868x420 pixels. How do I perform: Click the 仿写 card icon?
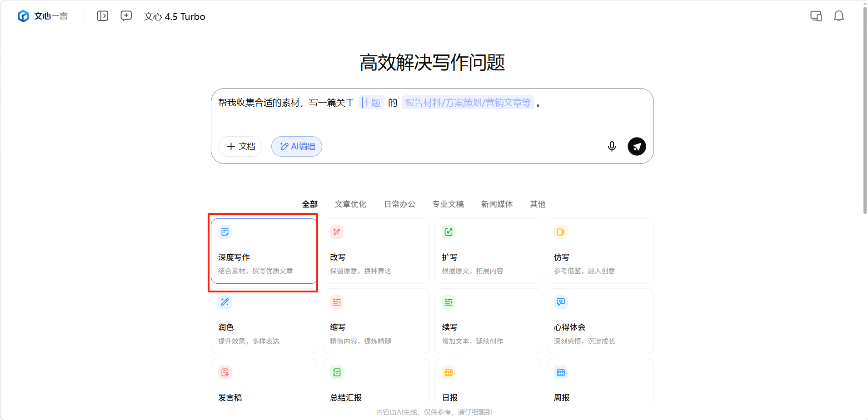[x=561, y=232]
